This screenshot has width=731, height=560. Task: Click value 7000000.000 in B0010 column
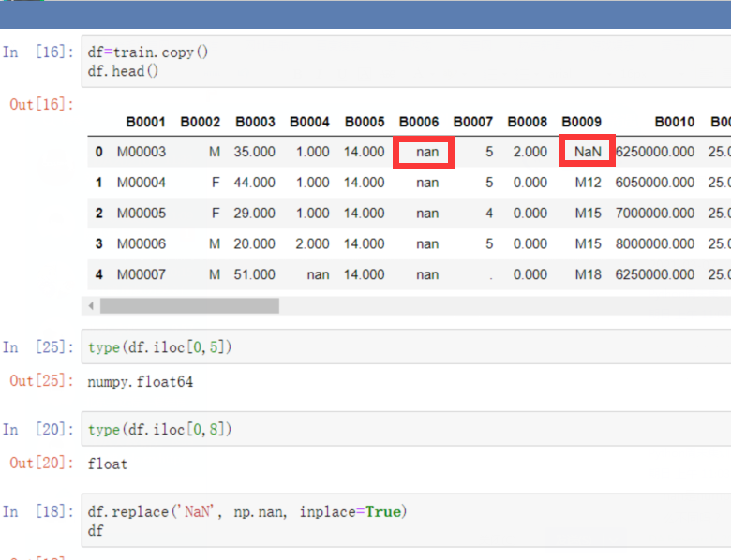655,214
